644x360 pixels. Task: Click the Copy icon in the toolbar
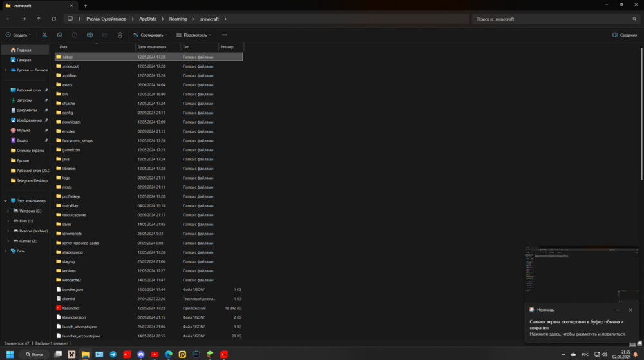(59, 35)
